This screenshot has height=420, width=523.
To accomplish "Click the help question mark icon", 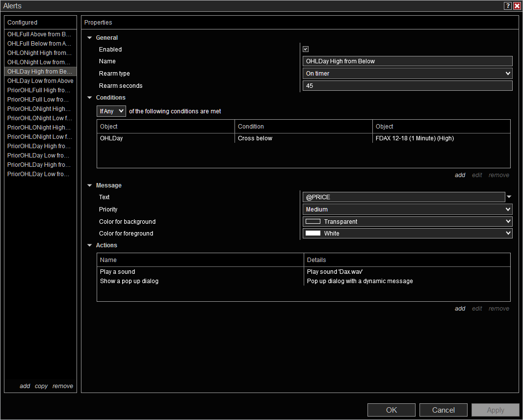I will (x=508, y=6).
